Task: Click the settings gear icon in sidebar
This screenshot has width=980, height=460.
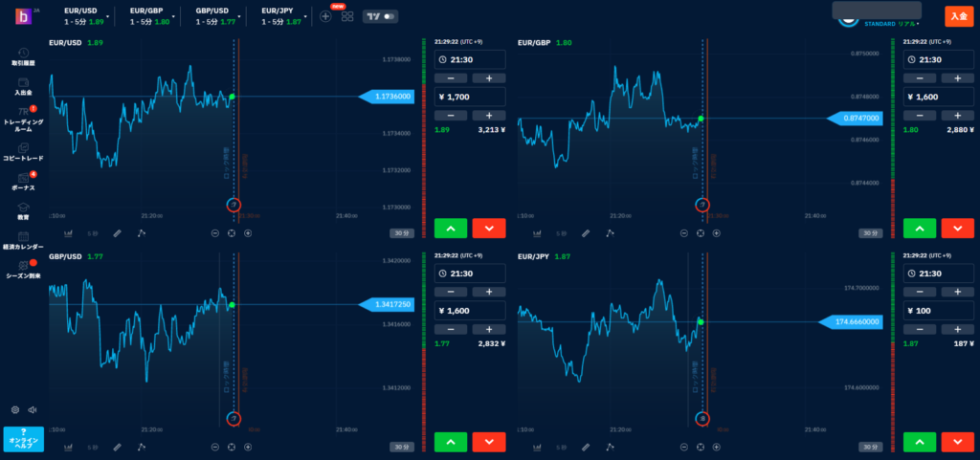Action: (x=15, y=409)
